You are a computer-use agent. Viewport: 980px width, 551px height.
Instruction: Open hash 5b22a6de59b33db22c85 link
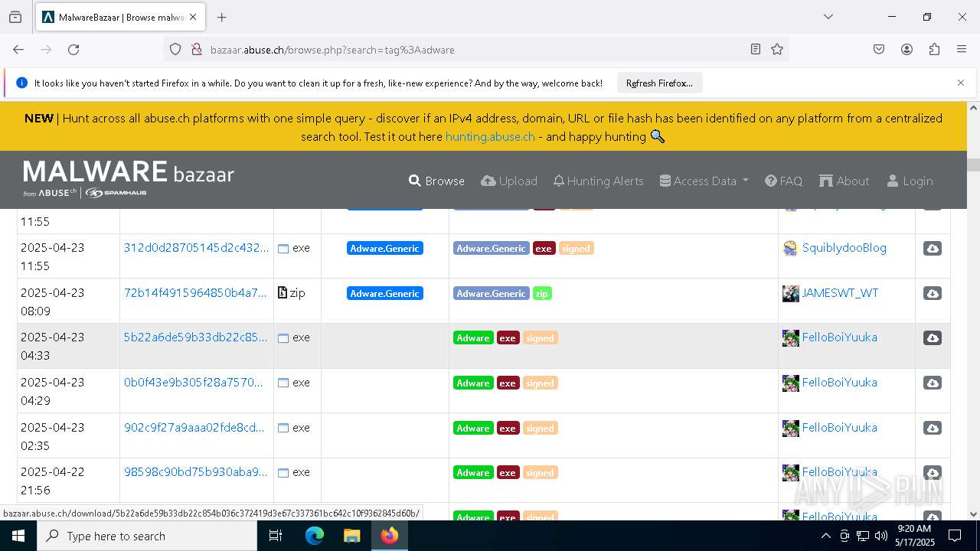click(196, 337)
